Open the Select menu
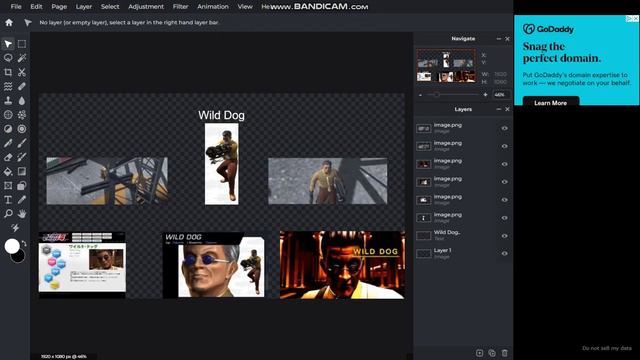 pos(110,7)
